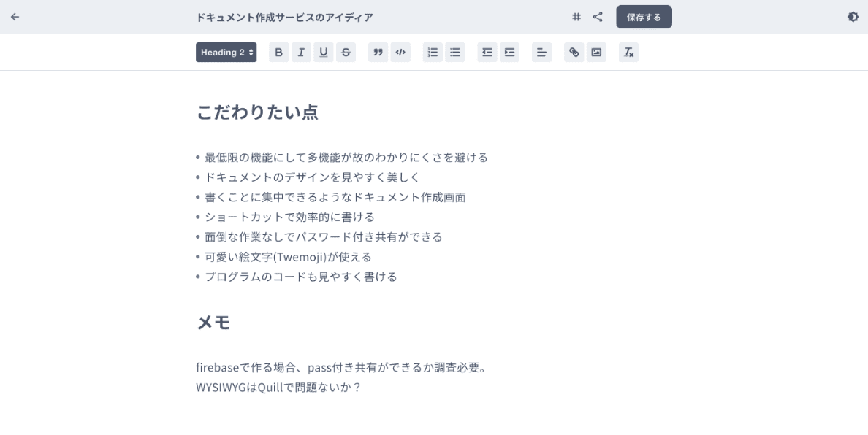868x435 pixels.
Task: Switch the dark mode theme icon
Action: click(853, 17)
